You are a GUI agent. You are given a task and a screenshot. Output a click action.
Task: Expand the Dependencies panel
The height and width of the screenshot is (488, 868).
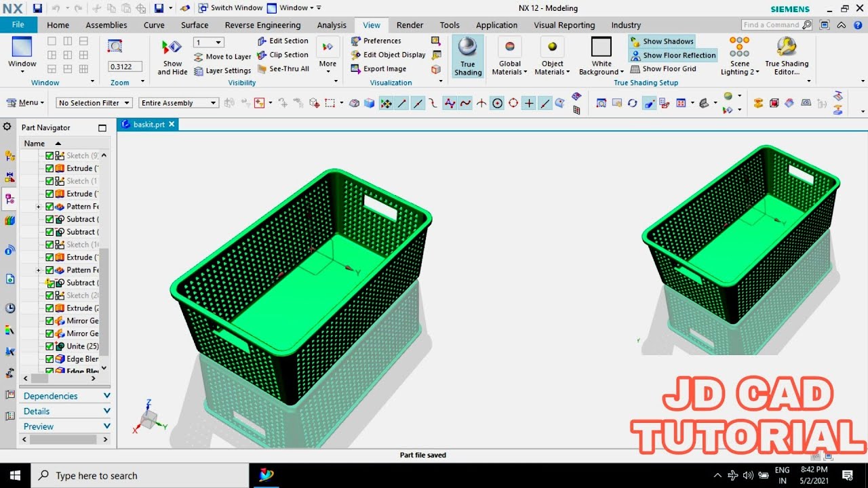tap(65, 396)
